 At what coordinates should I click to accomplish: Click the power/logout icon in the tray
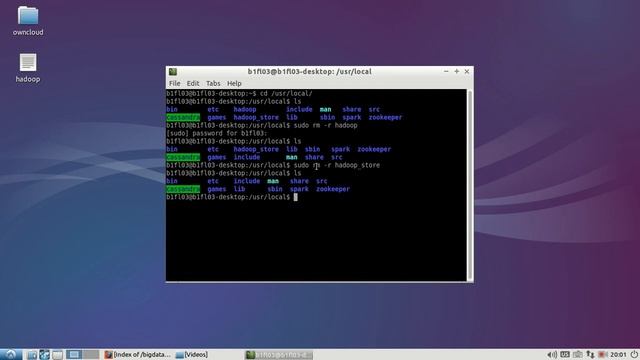(x=634, y=355)
